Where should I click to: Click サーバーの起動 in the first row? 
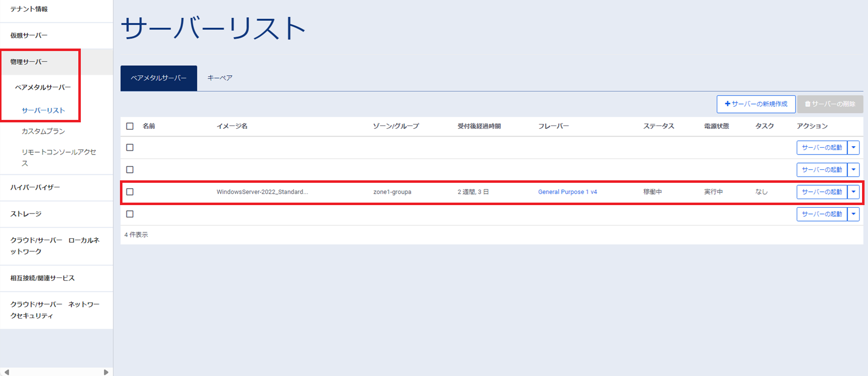pyautogui.click(x=822, y=148)
